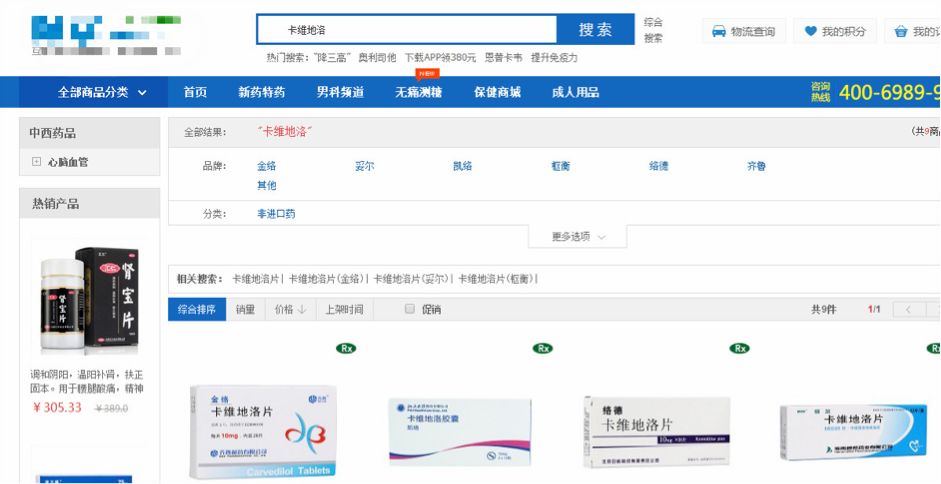941x484 pixels.
Task: Click the Rx badge above 络德 product
Action: coord(739,348)
